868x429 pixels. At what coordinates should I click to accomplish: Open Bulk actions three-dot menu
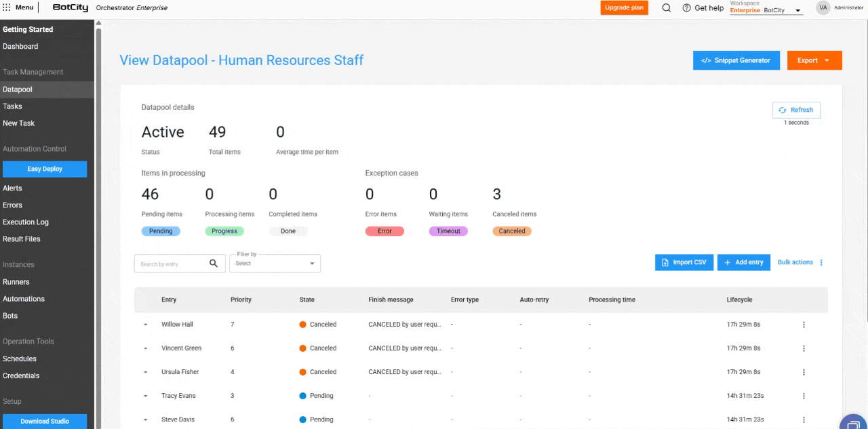point(821,262)
